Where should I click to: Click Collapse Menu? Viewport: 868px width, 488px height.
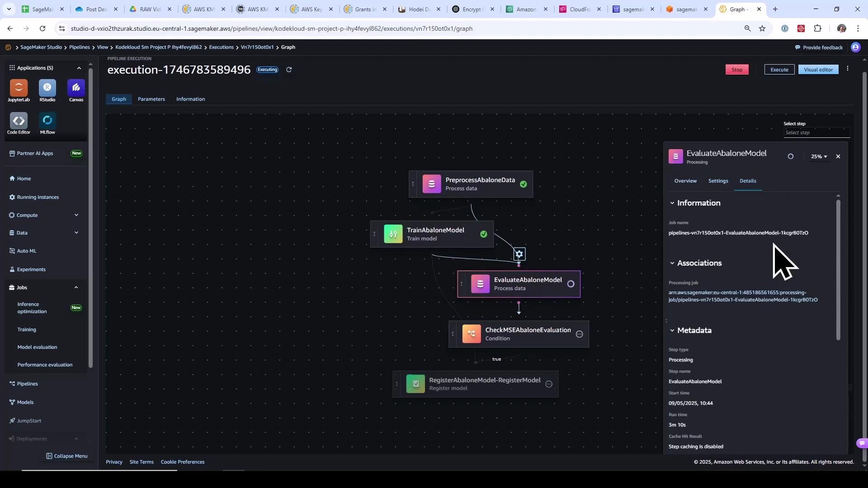67,456
